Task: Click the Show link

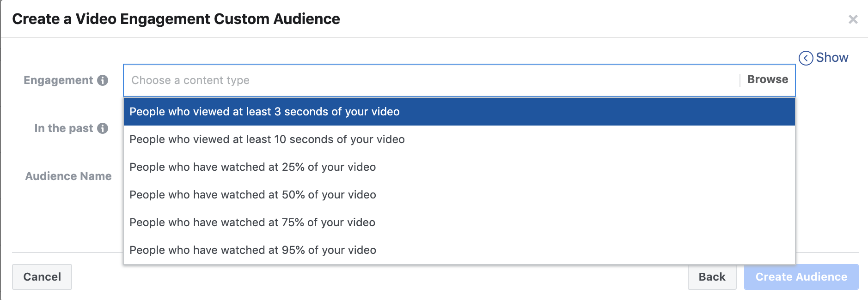Action: [x=832, y=58]
